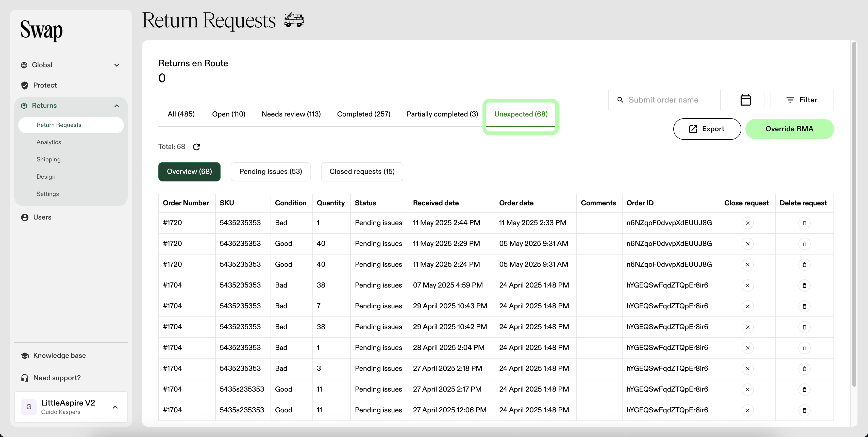The width and height of the screenshot is (868, 437).
Task: Delete request #1720 received 11 May 2:44 PM
Action: (804, 223)
